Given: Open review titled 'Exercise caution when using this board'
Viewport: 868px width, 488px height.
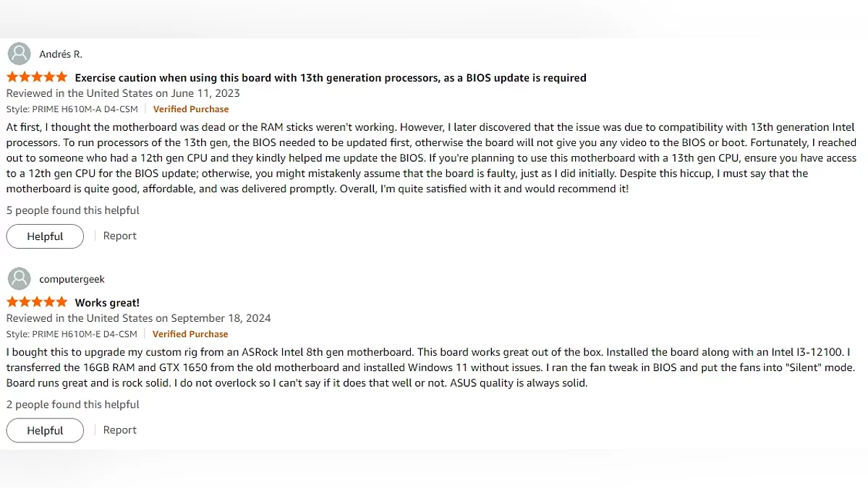Looking at the screenshot, I should pos(331,77).
